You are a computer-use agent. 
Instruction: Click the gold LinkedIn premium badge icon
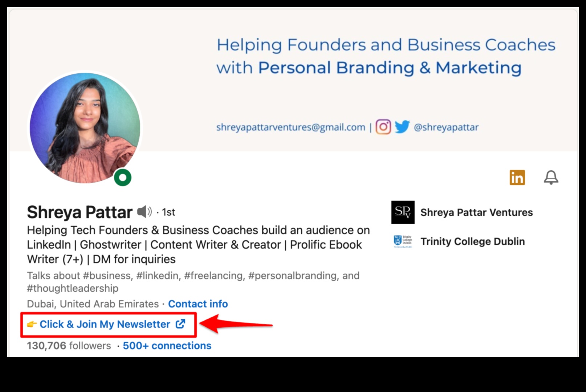(x=517, y=177)
